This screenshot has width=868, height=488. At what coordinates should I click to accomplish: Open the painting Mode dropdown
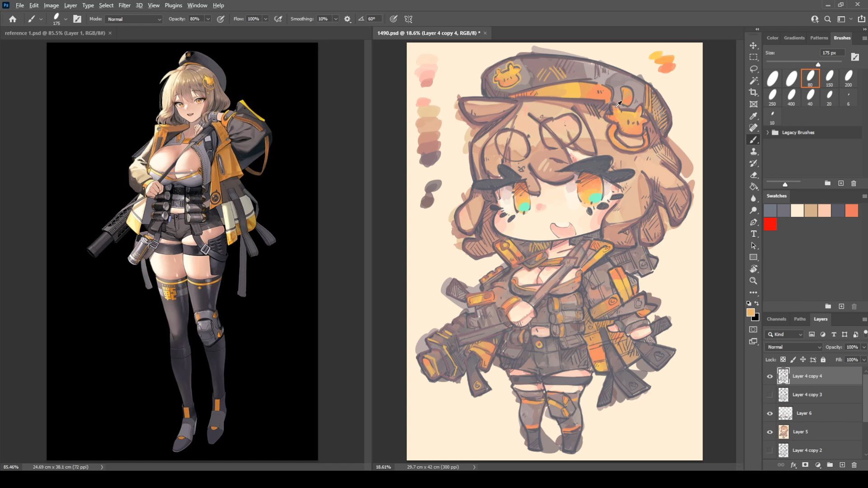[x=134, y=19]
